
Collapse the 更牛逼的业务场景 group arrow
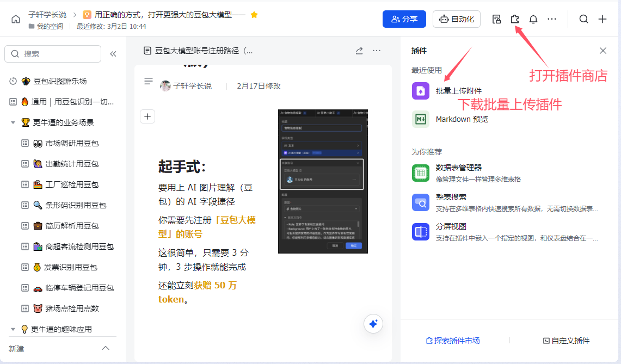[13, 122]
